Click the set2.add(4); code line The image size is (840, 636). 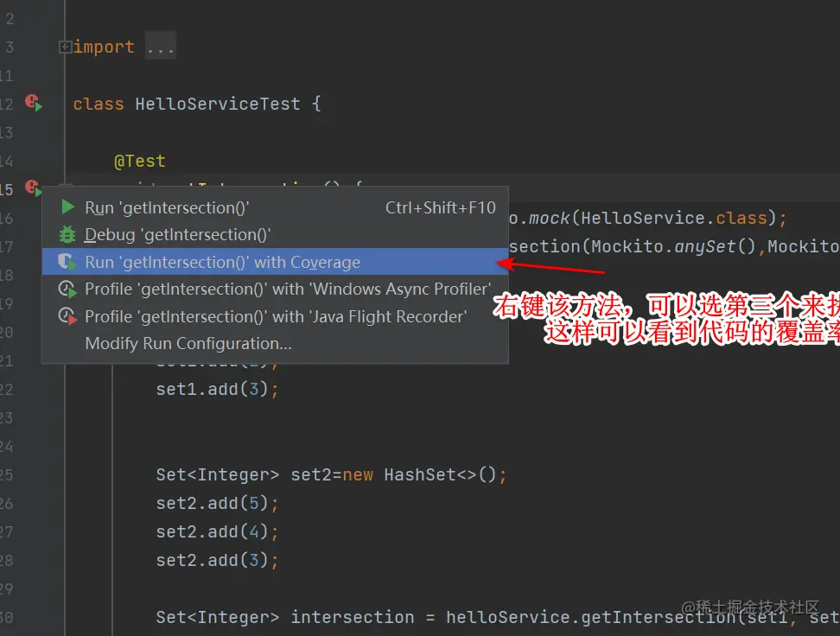[x=217, y=531]
